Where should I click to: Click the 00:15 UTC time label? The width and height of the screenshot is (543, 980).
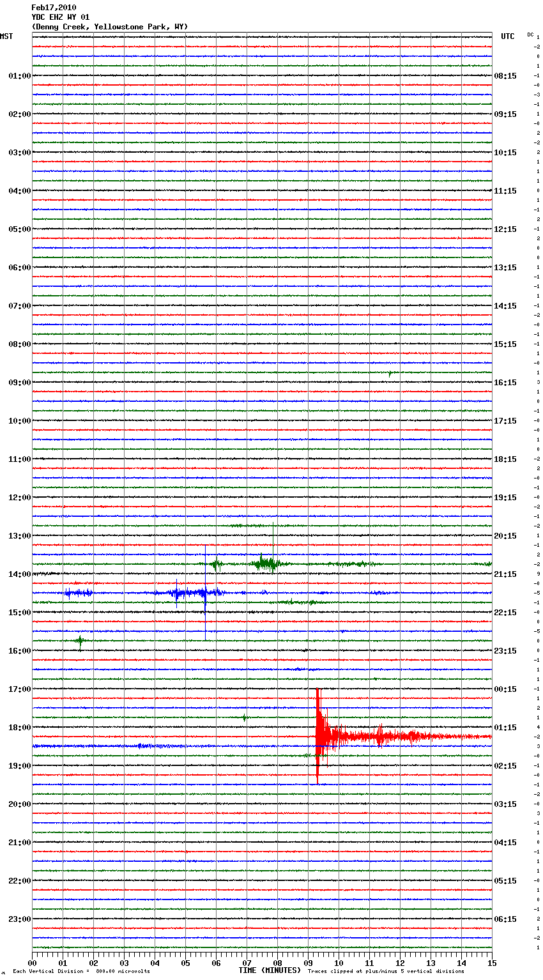pyautogui.click(x=505, y=689)
